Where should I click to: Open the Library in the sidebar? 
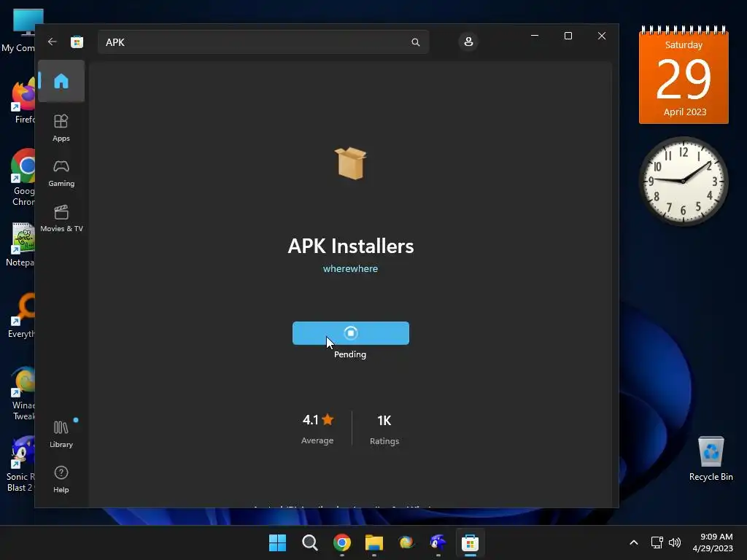(x=61, y=435)
